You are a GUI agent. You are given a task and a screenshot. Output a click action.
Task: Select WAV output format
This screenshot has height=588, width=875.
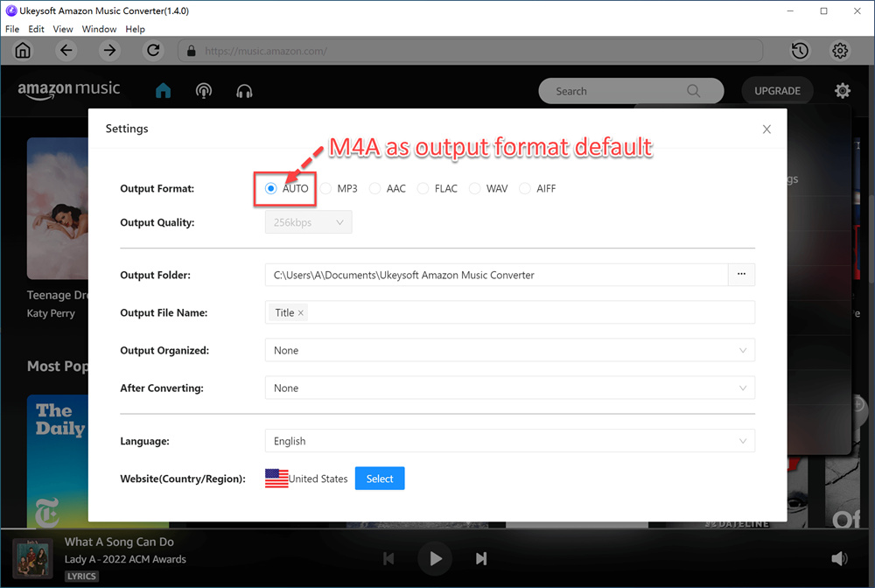tap(474, 188)
